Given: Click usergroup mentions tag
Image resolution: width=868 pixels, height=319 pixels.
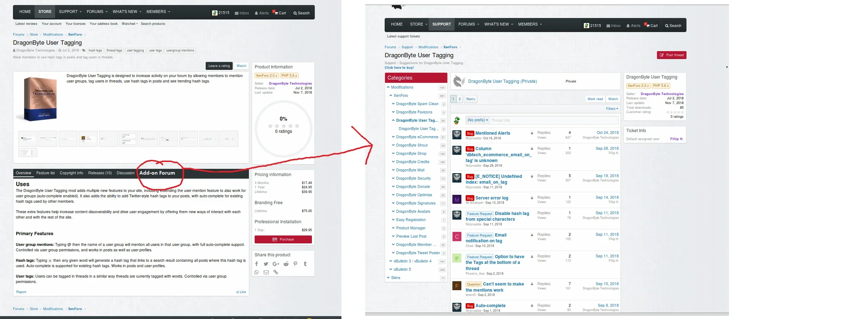Looking at the screenshot, I should (180, 50).
